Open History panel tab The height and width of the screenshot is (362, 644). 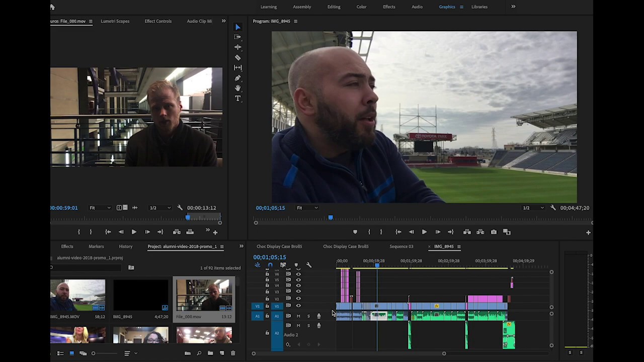126,246
